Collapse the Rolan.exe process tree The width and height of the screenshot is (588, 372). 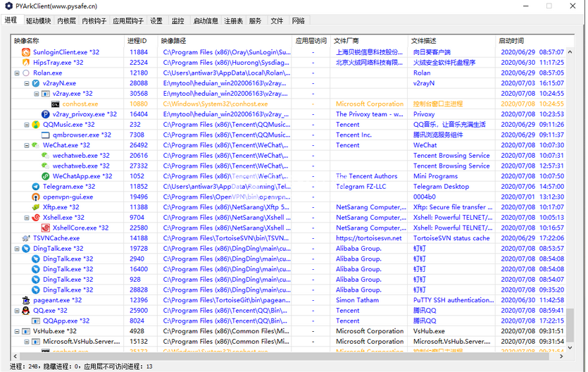point(17,73)
